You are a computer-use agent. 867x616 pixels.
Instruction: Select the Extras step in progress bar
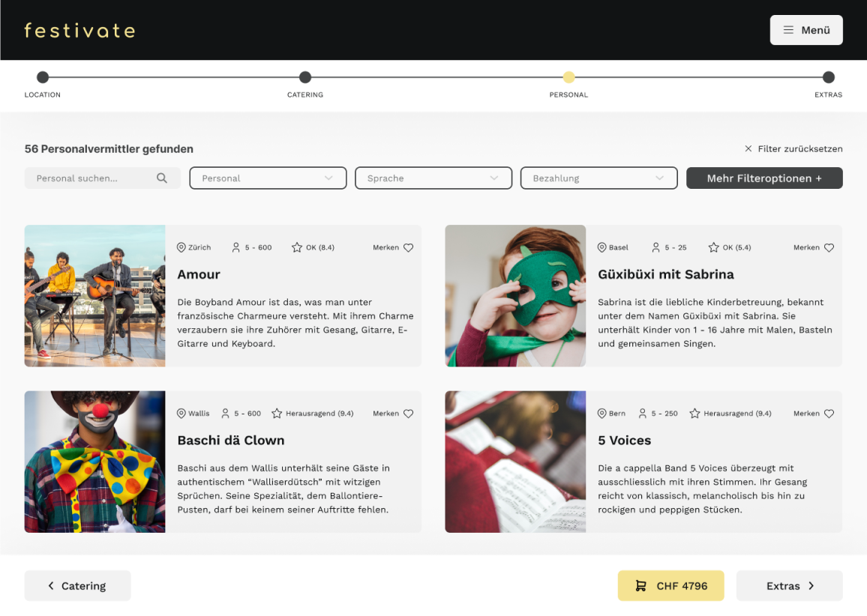[x=828, y=77]
